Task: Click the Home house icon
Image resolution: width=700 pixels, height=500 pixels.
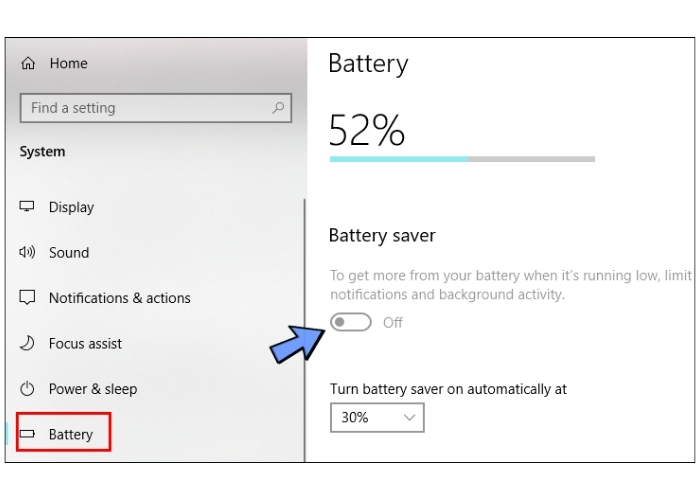Action: (28, 63)
